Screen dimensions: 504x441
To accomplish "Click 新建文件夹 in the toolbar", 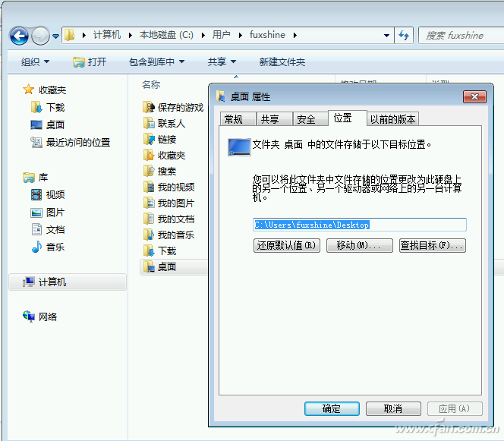I will [x=282, y=61].
